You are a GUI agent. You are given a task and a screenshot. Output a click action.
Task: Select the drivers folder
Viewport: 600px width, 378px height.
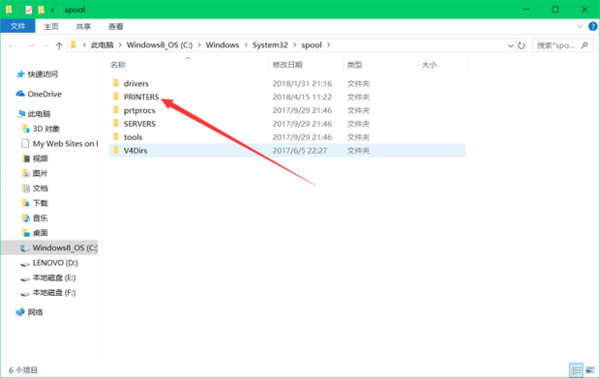tap(287, 83)
